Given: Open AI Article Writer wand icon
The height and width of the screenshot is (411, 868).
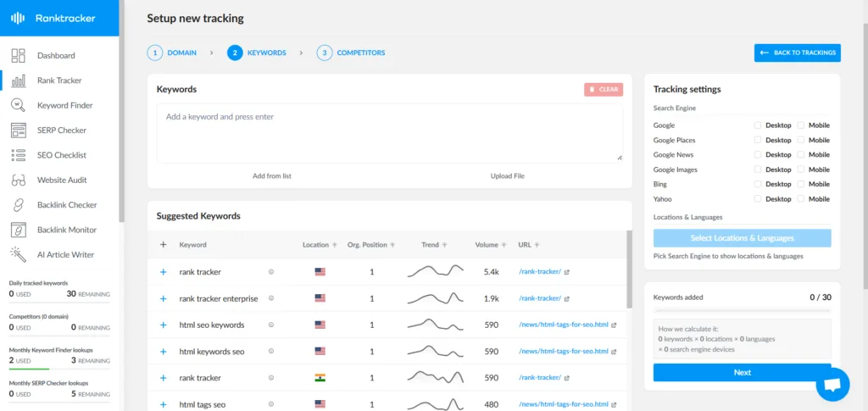Looking at the screenshot, I should pos(19,254).
